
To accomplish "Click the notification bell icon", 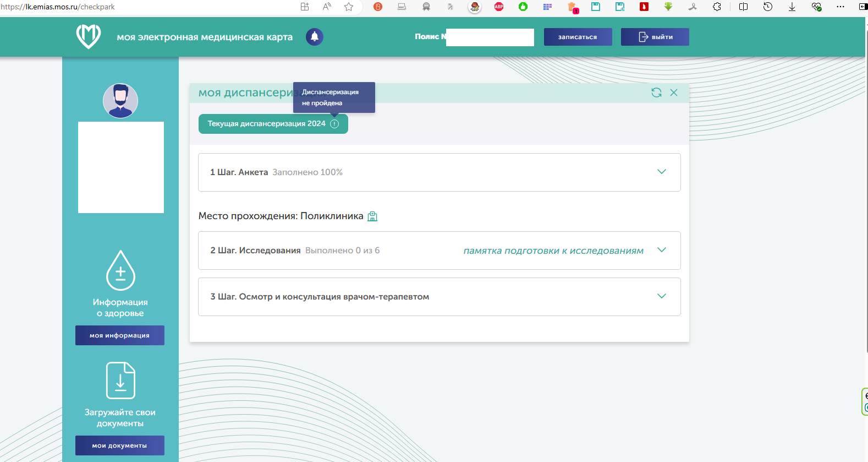I will coord(315,37).
